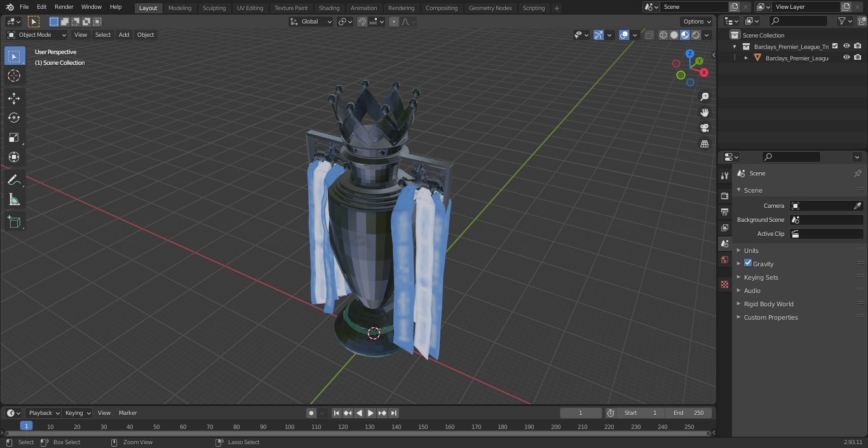This screenshot has width=868, height=448.
Task: Toggle viewport overlays
Action: (x=624, y=35)
